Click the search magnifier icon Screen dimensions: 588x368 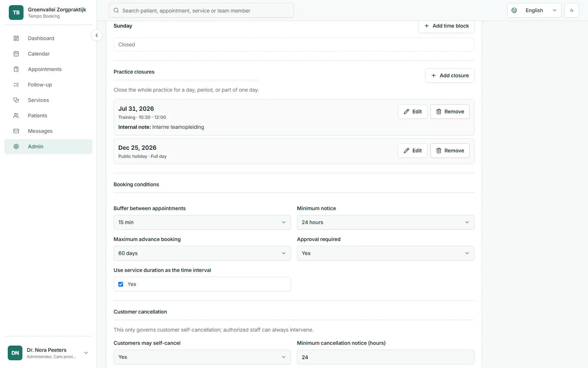pyautogui.click(x=116, y=10)
